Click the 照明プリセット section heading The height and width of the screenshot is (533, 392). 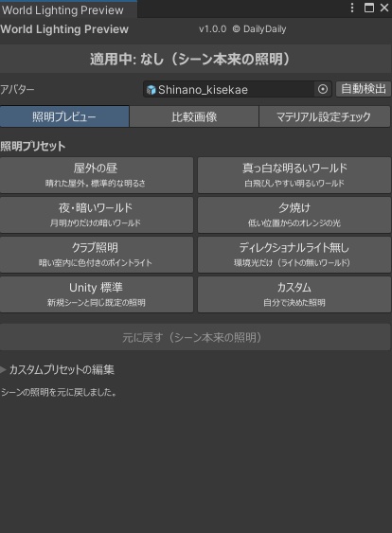pyautogui.click(x=32, y=146)
